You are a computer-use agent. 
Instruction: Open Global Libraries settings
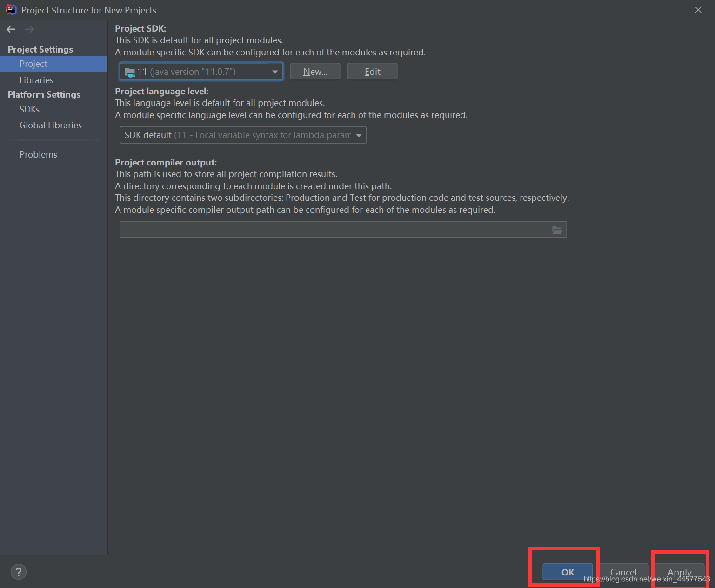click(51, 125)
